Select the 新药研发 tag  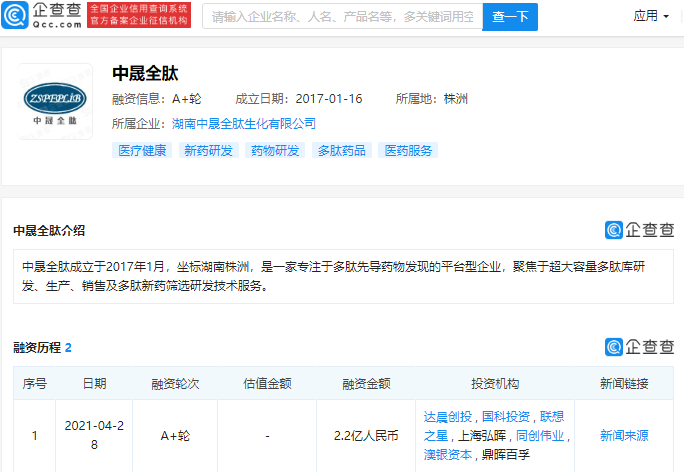[209, 150]
